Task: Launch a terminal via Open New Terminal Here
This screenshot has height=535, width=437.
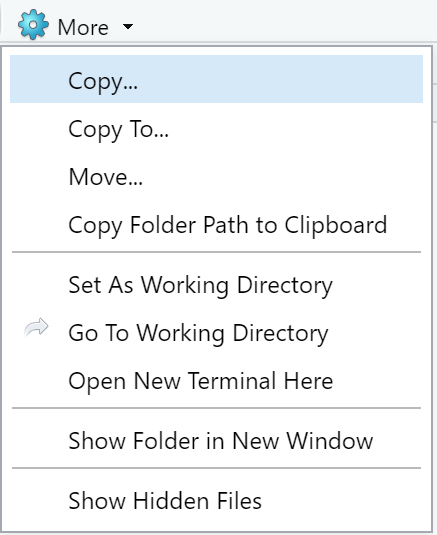Action: point(216,381)
